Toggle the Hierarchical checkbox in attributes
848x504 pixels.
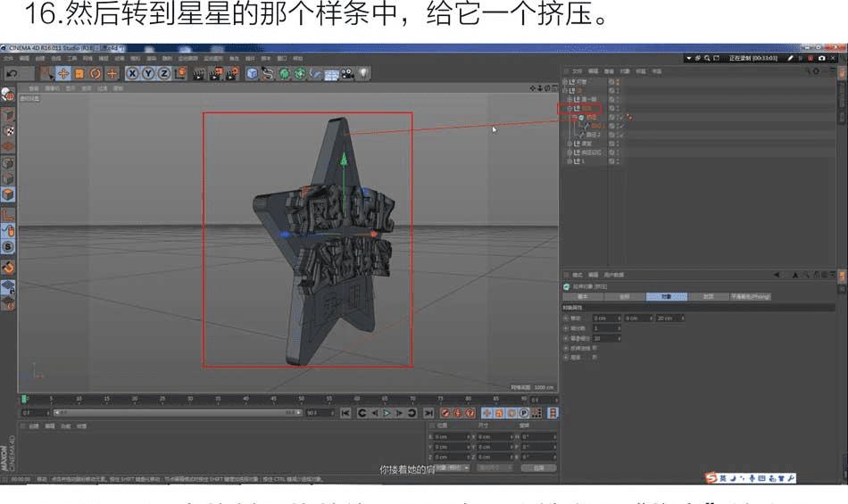[x=594, y=357]
